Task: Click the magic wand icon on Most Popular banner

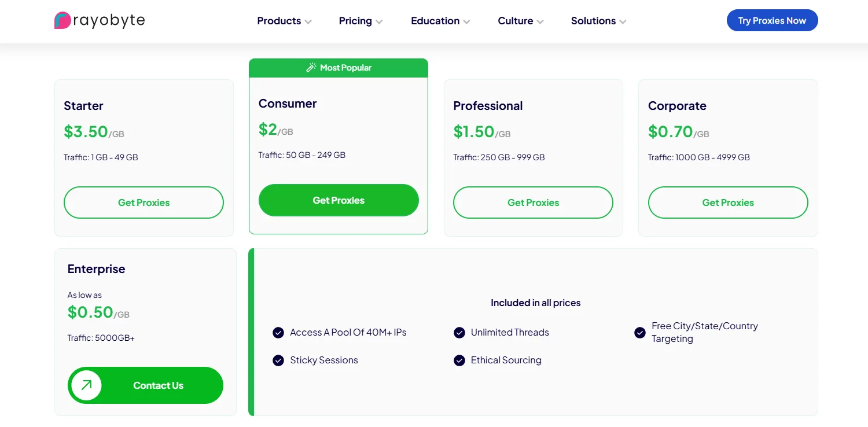Action: [x=312, y=67]
